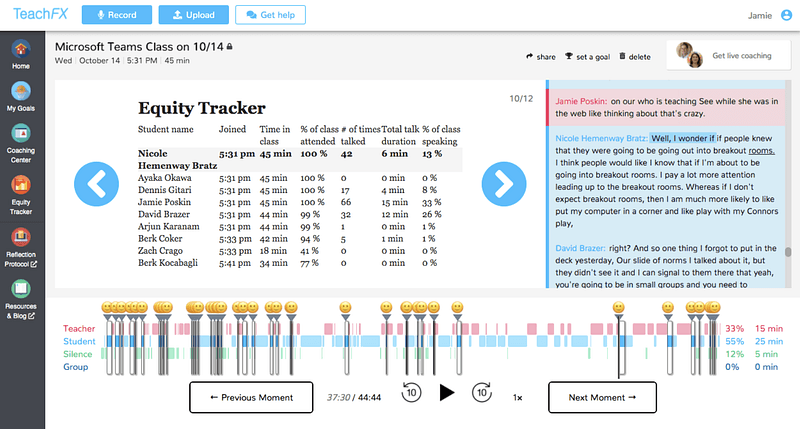The height and width of the screenshot is (429, 800).
Task: Click set a goal
Action: 587,57
